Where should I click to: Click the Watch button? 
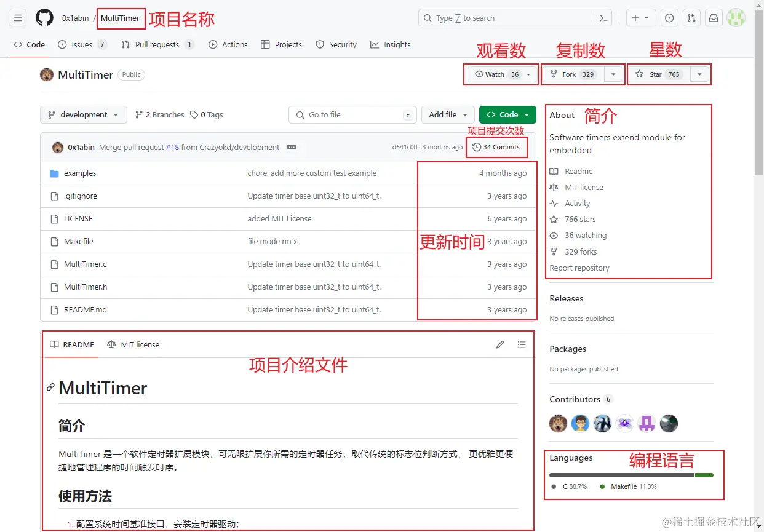pyautogui.click(x=503, y=74)
